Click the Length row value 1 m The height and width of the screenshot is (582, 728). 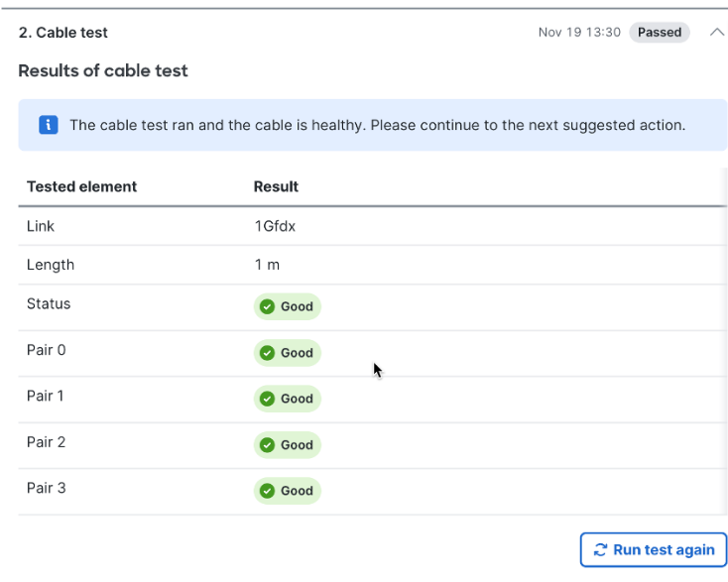[x=267, y=265]
